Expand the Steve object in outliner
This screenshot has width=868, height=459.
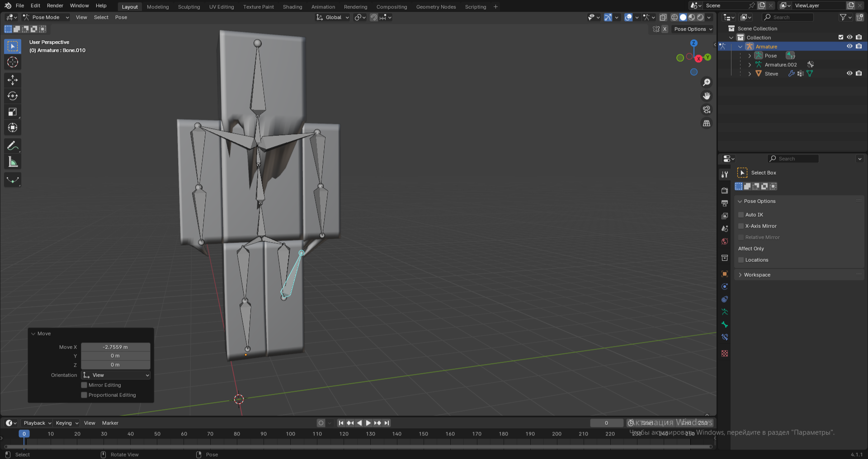[x=750, y=74]
